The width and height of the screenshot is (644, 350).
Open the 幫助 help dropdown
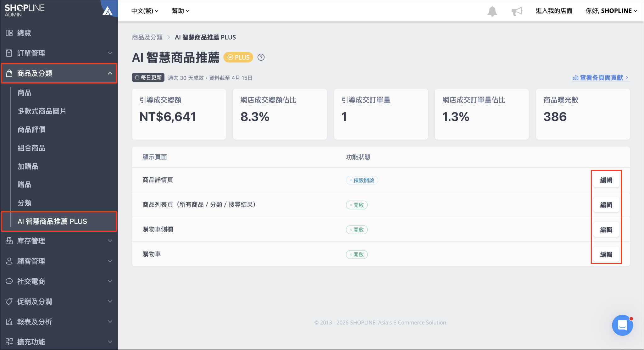pyautogui.click(x=180, y=11)
